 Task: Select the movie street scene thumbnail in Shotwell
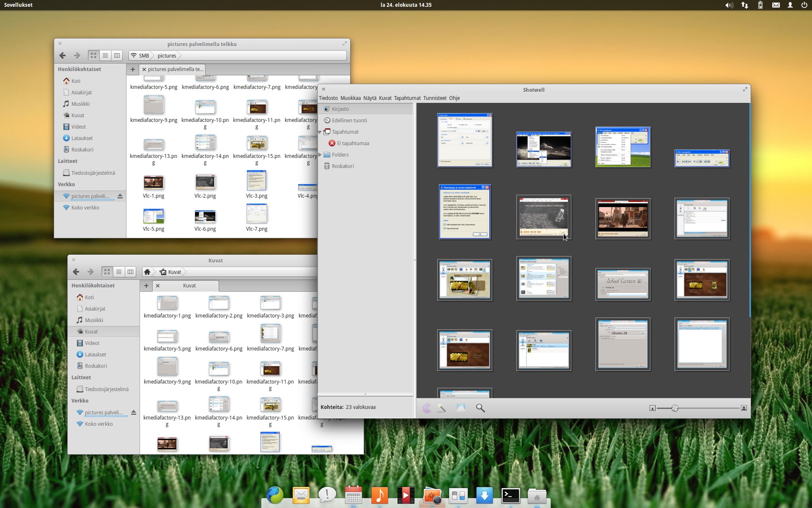623,218
